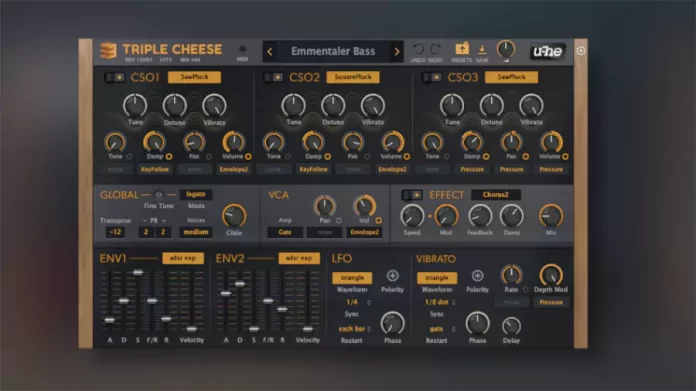
Task: Click Vibrato Depth Mod Pressure source button
Action: tap(551, 302)
